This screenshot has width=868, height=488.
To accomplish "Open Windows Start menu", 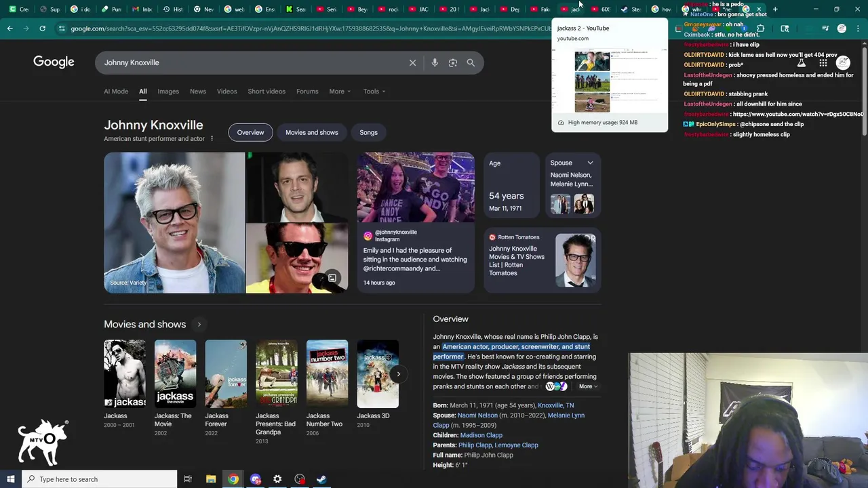I will [x=10, y=479].
